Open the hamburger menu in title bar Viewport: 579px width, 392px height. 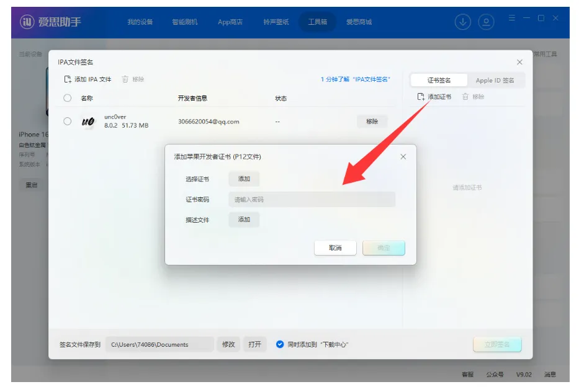(512, 18)
